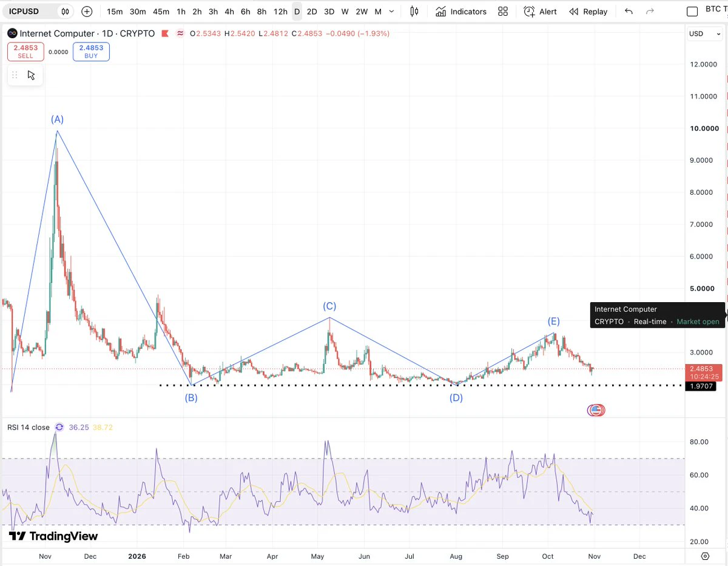
Task: Click the RSI refresh icon
Action: click(59, 427)
